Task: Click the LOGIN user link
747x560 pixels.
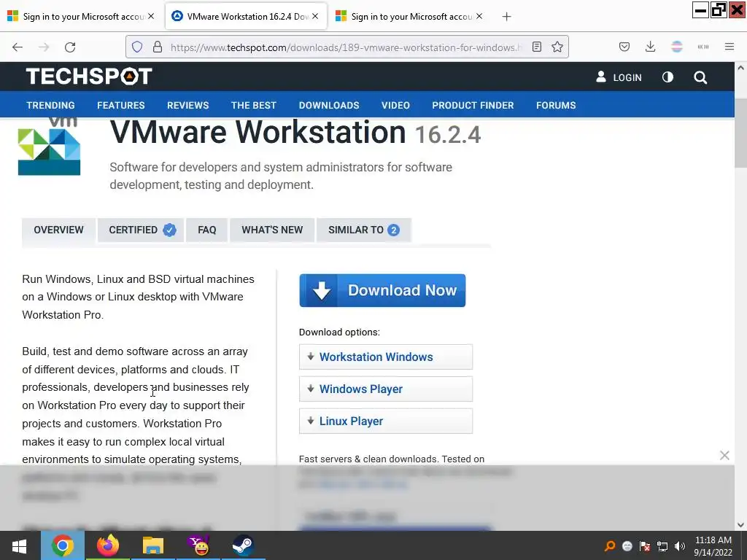Action: [619, 77]
